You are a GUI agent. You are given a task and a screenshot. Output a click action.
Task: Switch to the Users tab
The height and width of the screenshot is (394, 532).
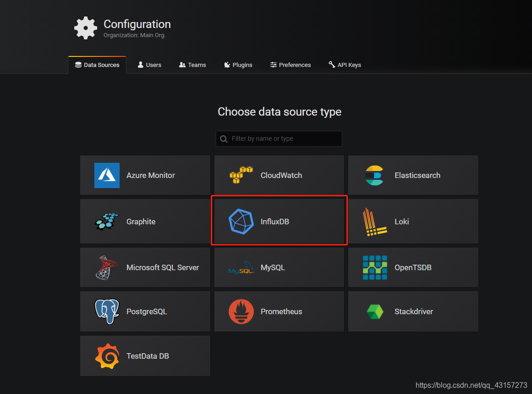[149, 65]
